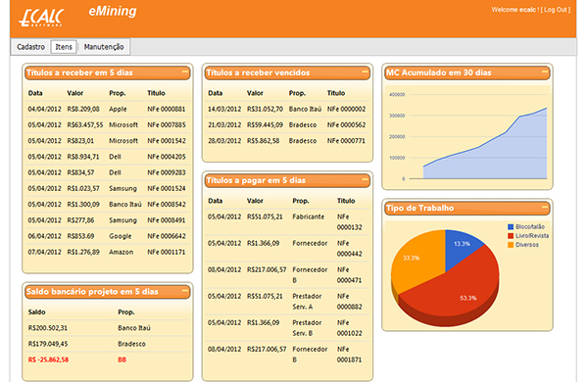Select the Apple NFe 0000881 row

coord(108,109)
